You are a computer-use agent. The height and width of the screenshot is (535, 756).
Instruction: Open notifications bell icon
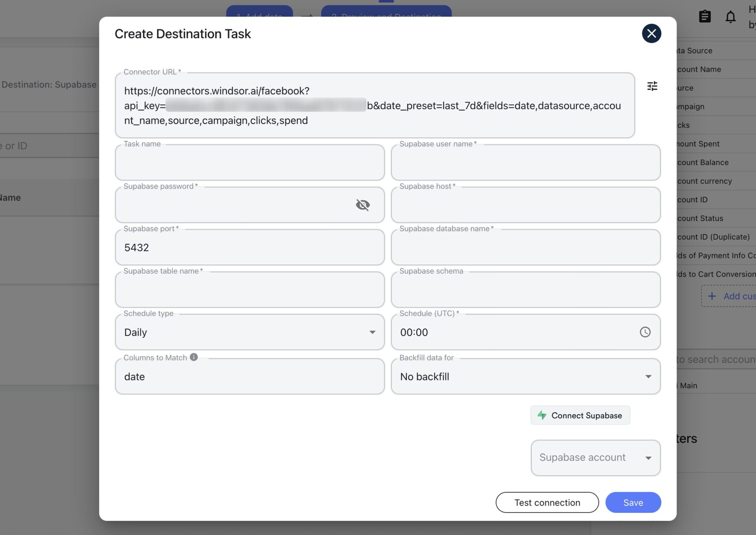[730, 16]
